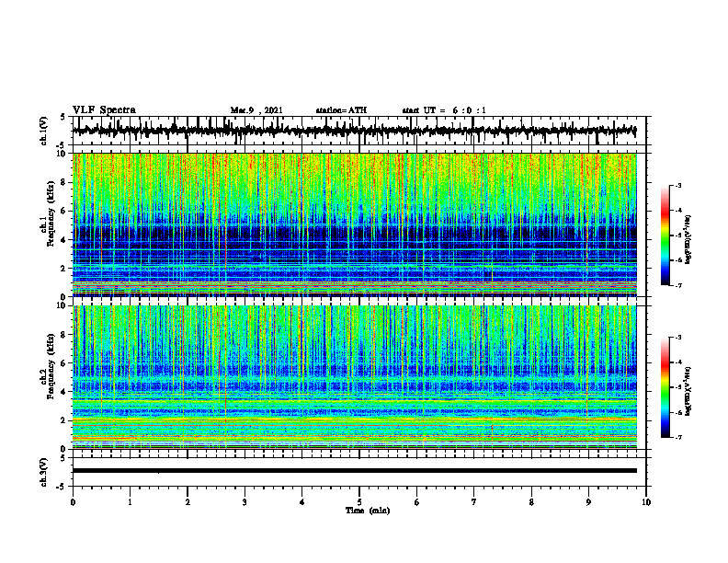Screen dimensions: 728x563
Task: Click the "-3" tick on ch.2 colorbar
Action: pyautogui.click(x=677, y=338)
